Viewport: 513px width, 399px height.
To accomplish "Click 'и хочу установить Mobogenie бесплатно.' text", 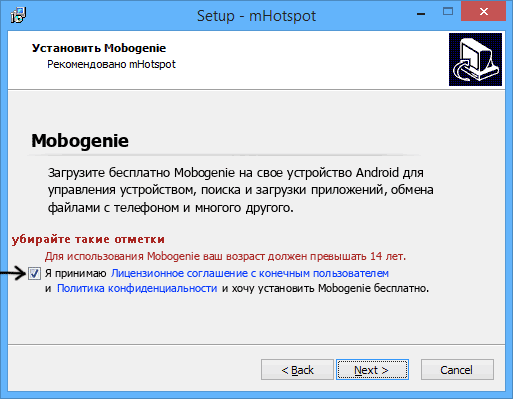I will 325,288.
